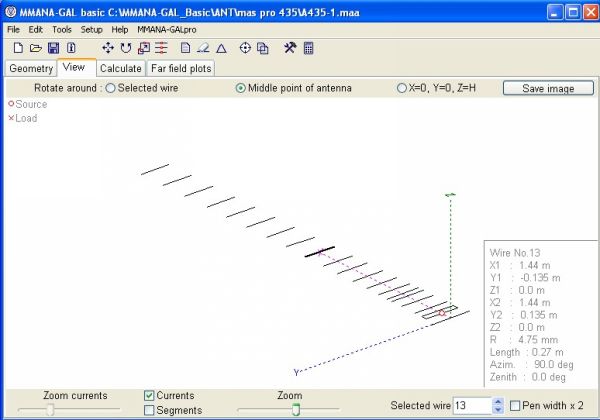Open the Help menu
This screenshot has height=420, width=600.
(120, 29)
